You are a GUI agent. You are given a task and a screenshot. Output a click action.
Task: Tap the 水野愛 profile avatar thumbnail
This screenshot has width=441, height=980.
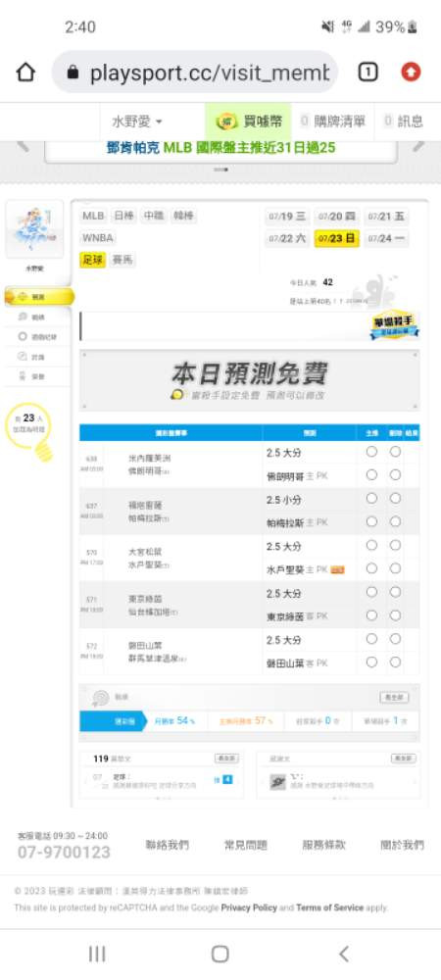pyautogui.click(x=35, y=229)
